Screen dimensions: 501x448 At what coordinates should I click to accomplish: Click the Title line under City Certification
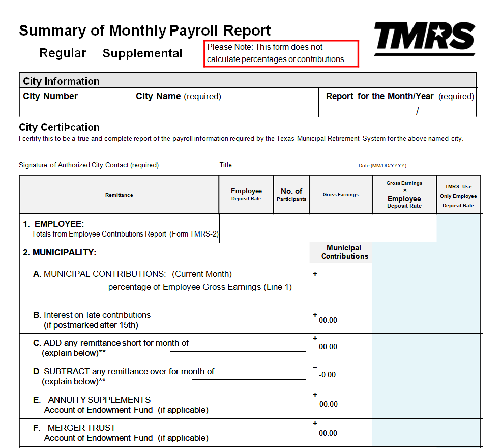tap(286, 156)
